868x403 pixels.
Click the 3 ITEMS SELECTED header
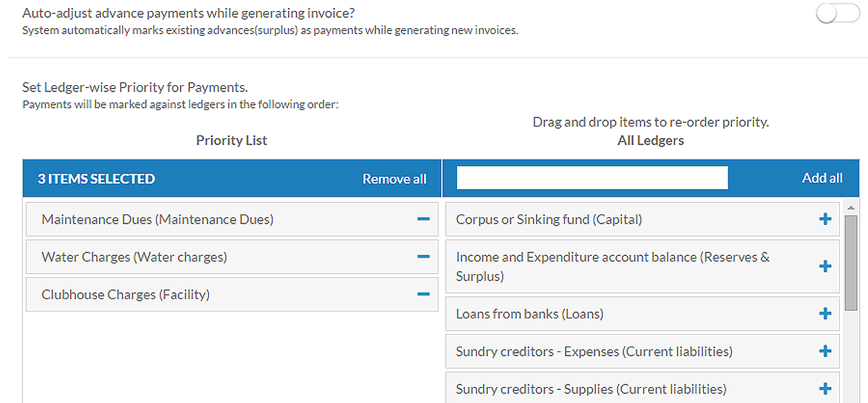pyautogui.click(x=96, y=179)
